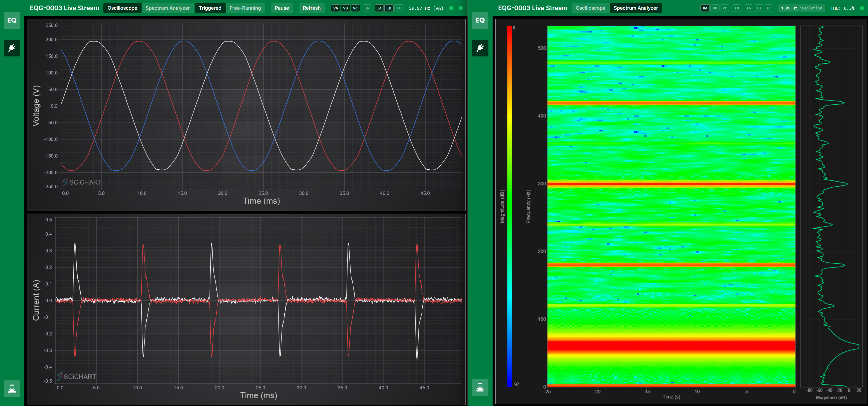Screen dimensions: 868x406
Task: Click plug icon in right spectrum window sidebar
Action: [480, 48]
